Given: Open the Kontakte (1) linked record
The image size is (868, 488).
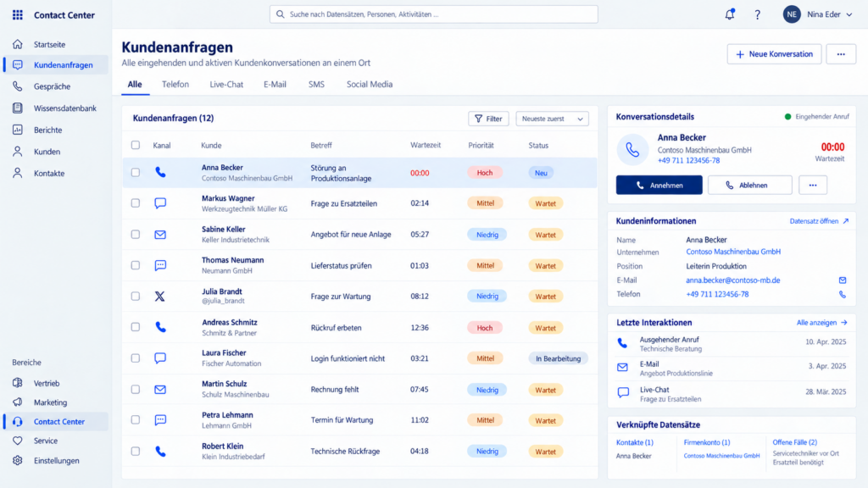Looking at the screenshot, I should [x=634, y=442].
